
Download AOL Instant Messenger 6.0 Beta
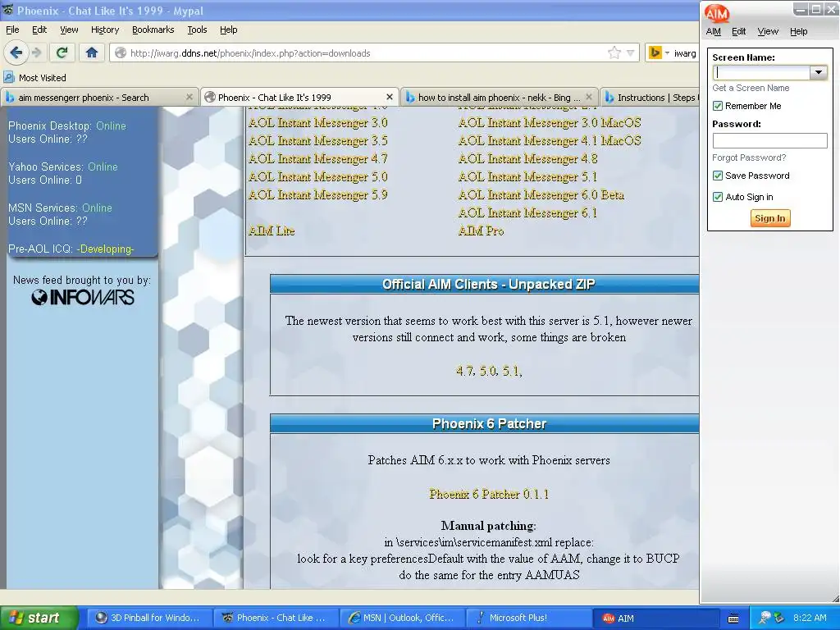click(541, 194)
